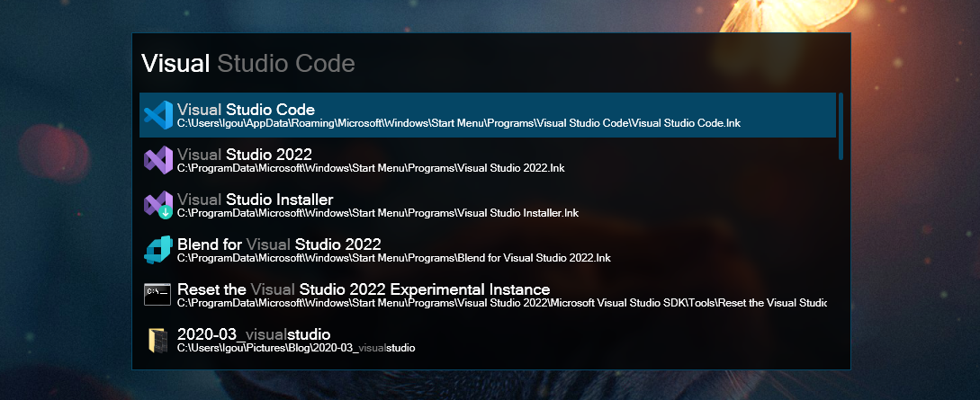Select Reset the Visual Studio 2022 Experimental Instance
This screenshot has width=980, height=400.
[364, 289]
